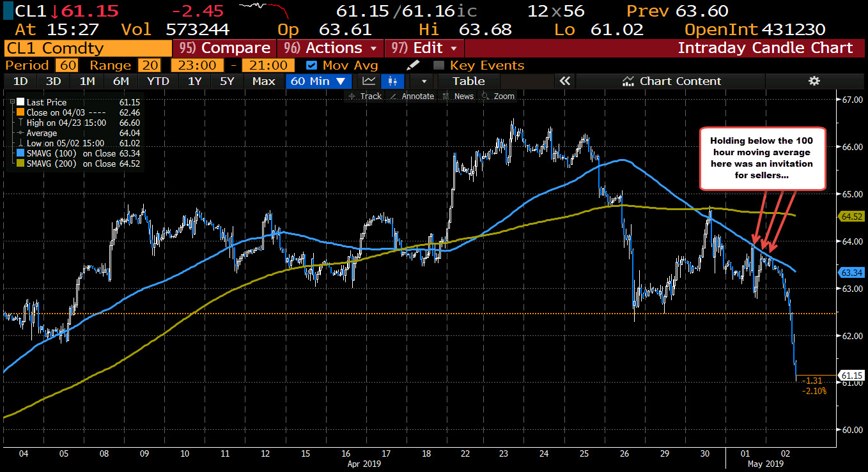Click the Intraday Candle Chart title
The image size is (868, 472).
click(765, 48)
